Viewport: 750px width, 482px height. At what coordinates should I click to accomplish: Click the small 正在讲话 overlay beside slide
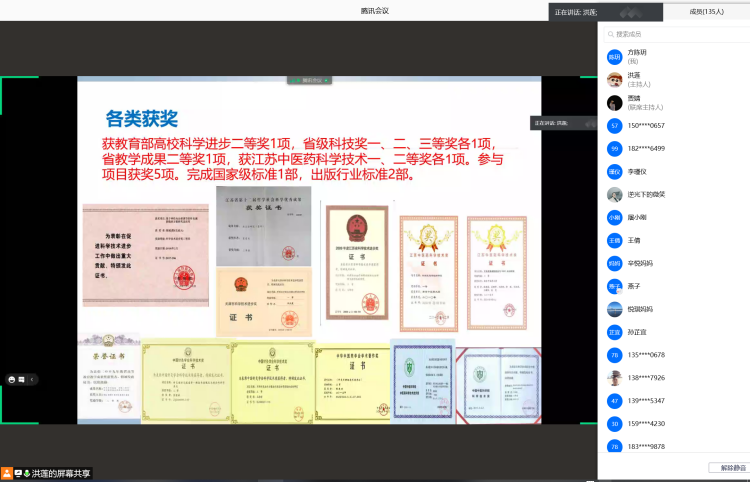(563, 123)
